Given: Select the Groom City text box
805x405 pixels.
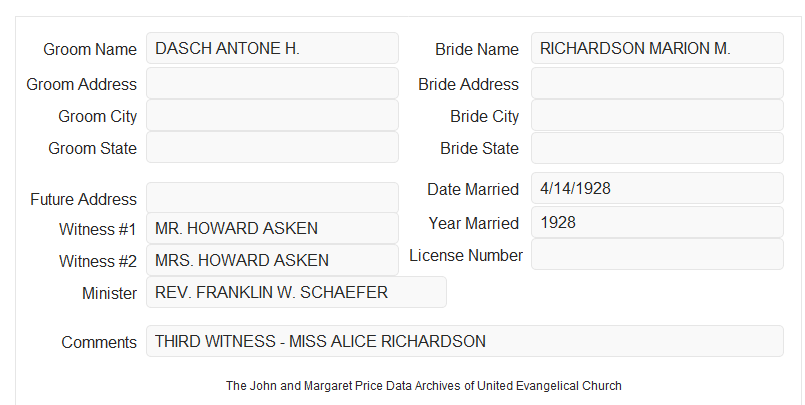Looking at the screenshot, I should point(272,115).
